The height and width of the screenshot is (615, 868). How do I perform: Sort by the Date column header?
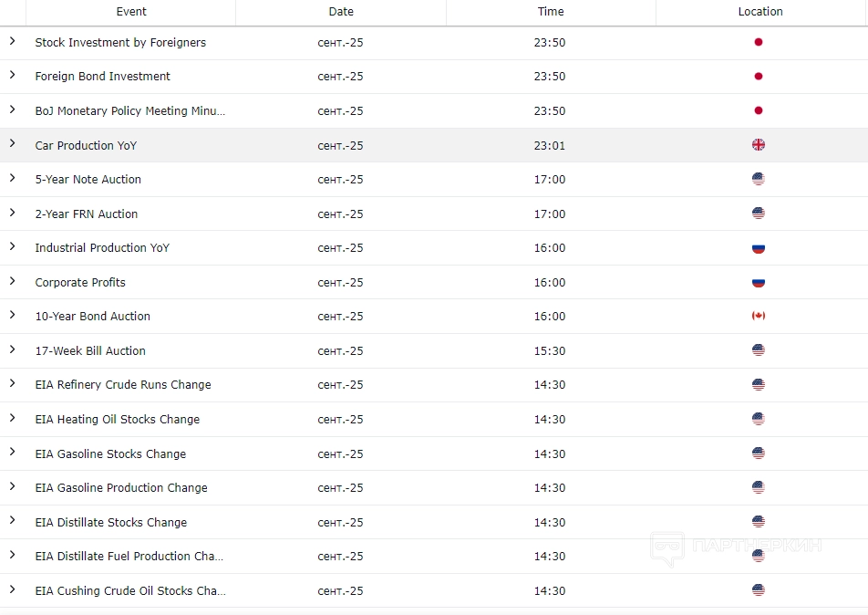tap(341, 12)
